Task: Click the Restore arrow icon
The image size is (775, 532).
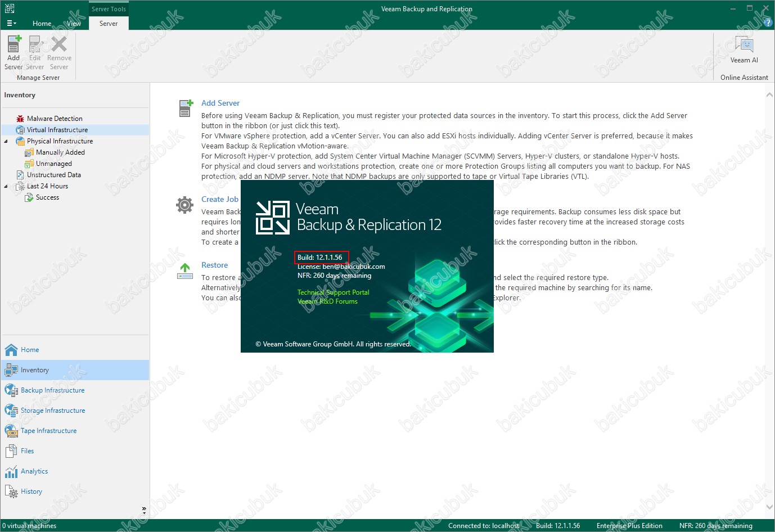Action: click(x=185, y=271)
